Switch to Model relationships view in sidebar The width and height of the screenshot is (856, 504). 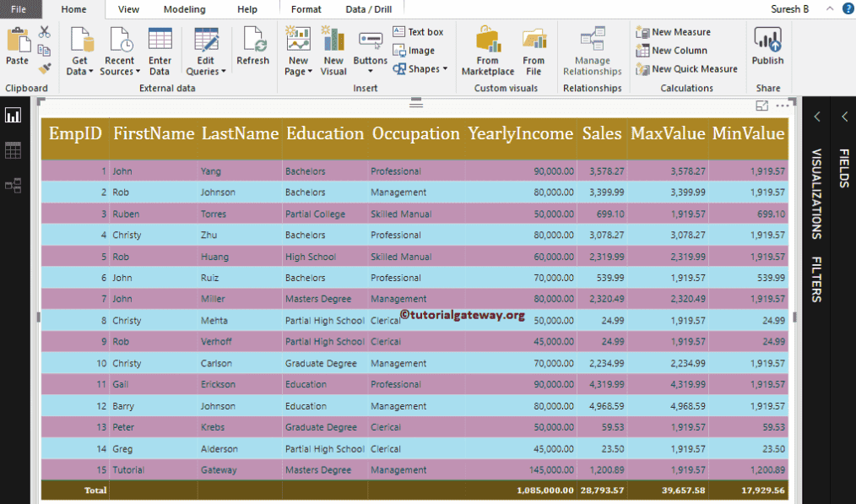coord(14,186)
